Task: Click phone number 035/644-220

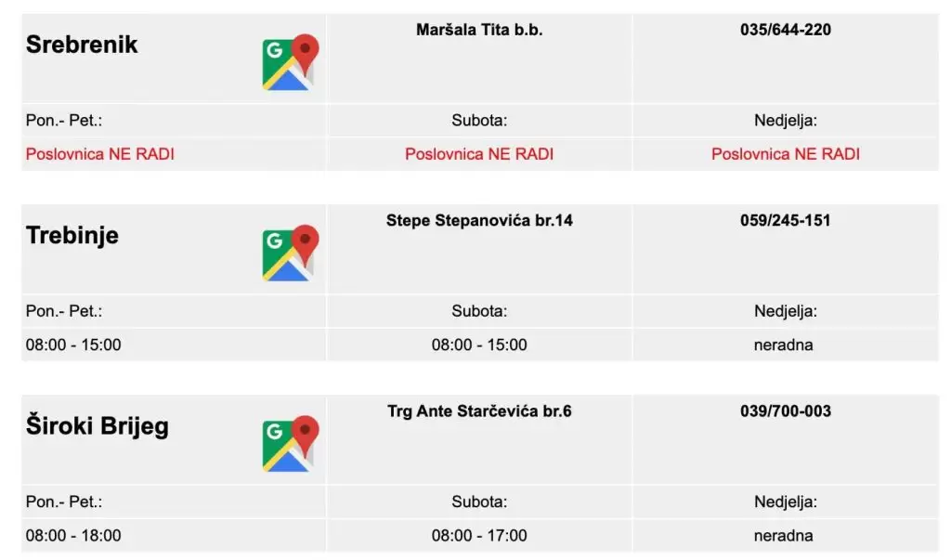Action: pyautogui.click(x=785, y=30)
